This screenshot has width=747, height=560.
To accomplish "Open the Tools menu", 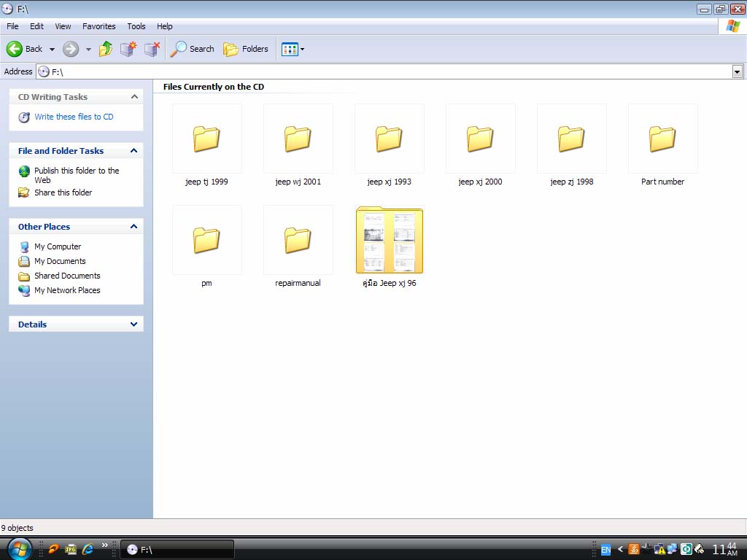I will tap(136, 26).
